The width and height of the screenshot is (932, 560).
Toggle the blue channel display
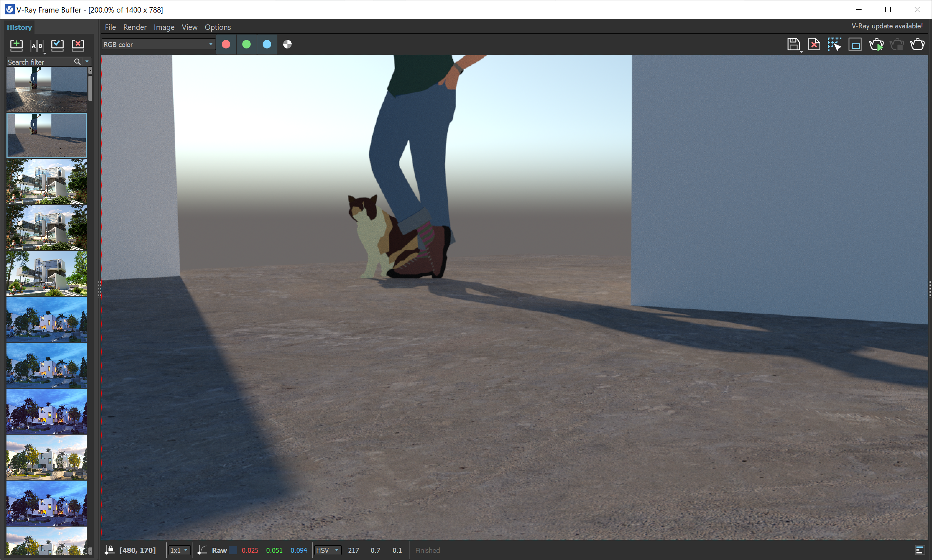click(x=267, y=45)
